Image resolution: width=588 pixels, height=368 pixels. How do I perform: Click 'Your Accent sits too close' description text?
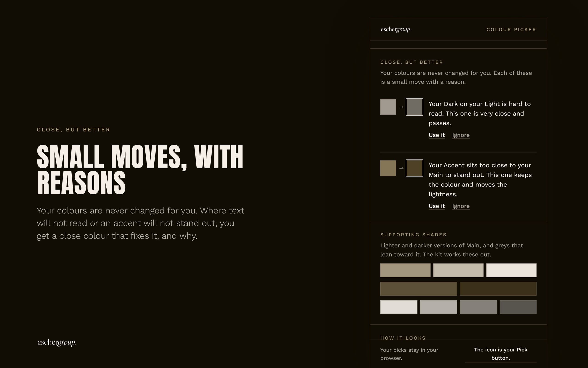[480, 180]
